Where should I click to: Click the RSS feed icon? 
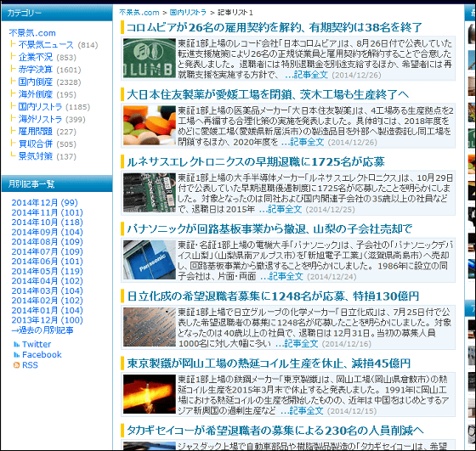[x=16, y=365]
